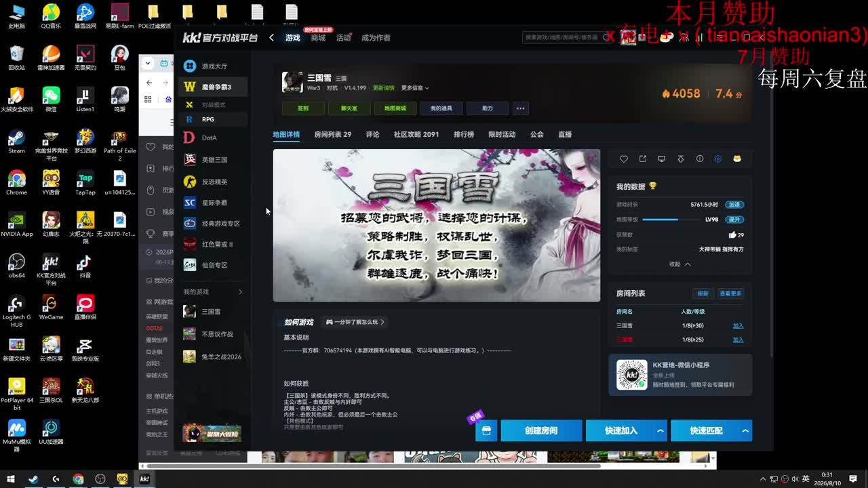Favorite the map with the heart icon
The image size is (868, 488).
[x=624, y=159]
